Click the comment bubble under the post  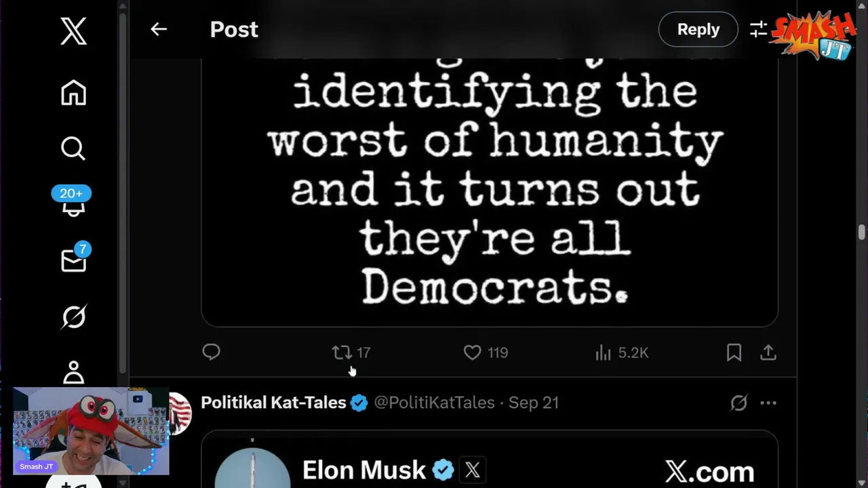pos(211,352)
